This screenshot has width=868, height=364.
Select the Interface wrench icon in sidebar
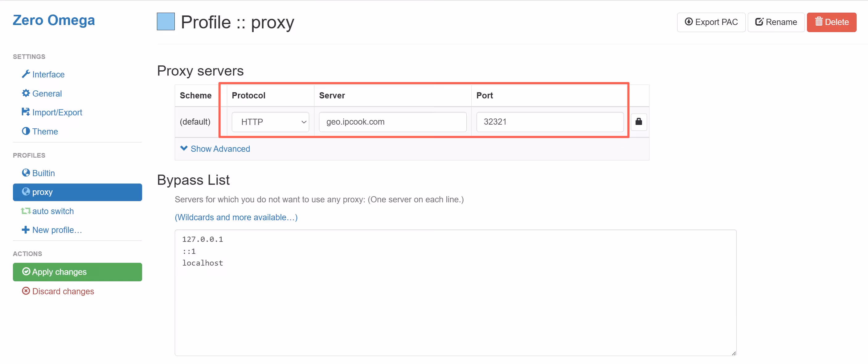point(26,74)
